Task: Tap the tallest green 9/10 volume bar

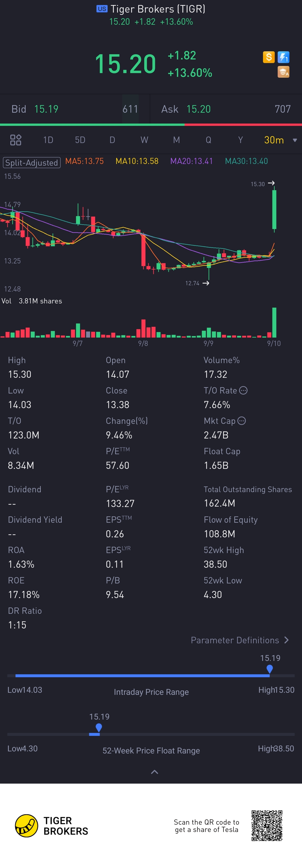Action: point(274,322)
